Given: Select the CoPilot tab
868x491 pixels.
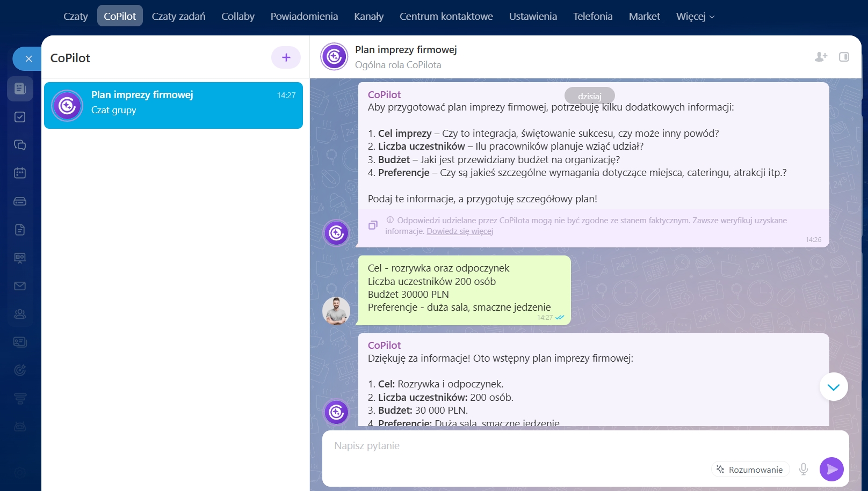Looking at the screenshot, I should pos(120,16).
